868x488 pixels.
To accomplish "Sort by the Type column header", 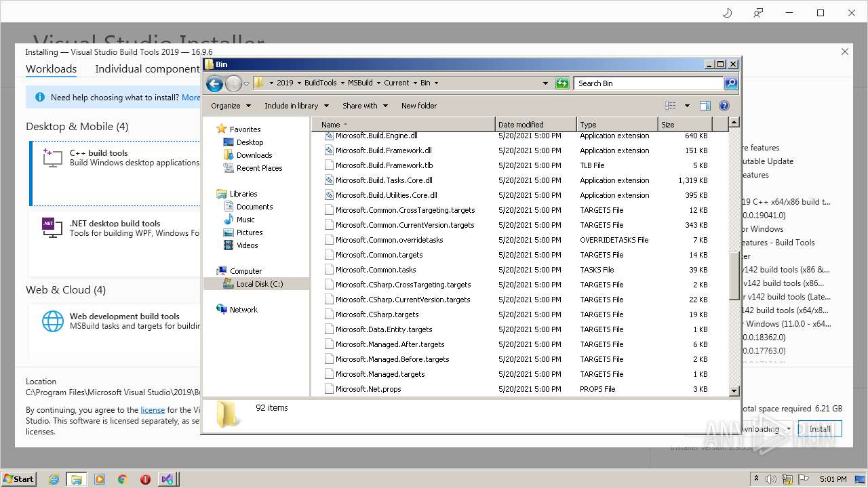I will click(x=618, y=125).
